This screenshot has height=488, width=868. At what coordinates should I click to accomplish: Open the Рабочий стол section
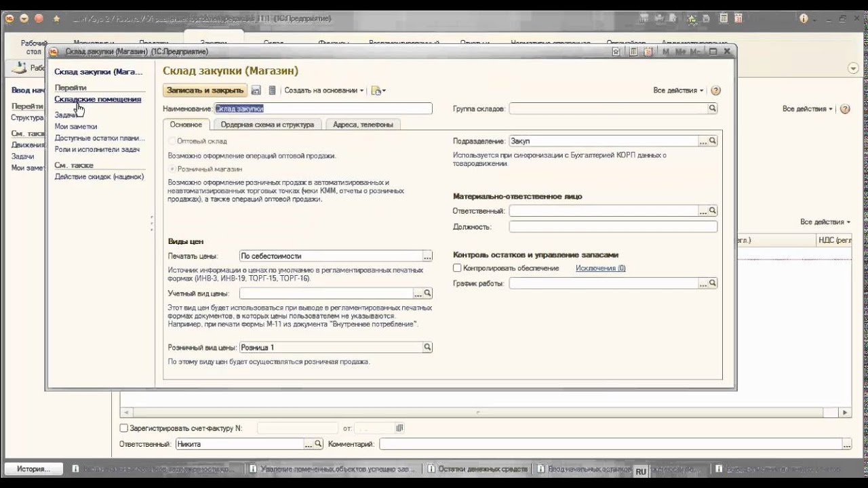(34, 47)
